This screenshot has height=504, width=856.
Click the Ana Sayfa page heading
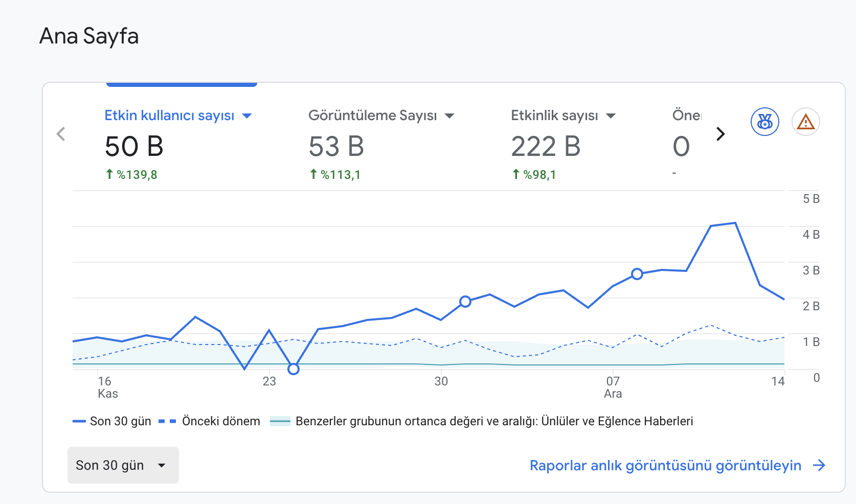pyautogui.click(x=89, y=36)
